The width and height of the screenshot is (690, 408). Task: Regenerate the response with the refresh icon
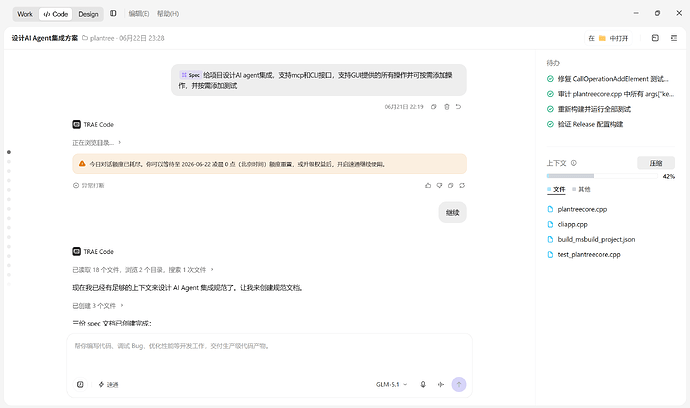coord(462,185)
